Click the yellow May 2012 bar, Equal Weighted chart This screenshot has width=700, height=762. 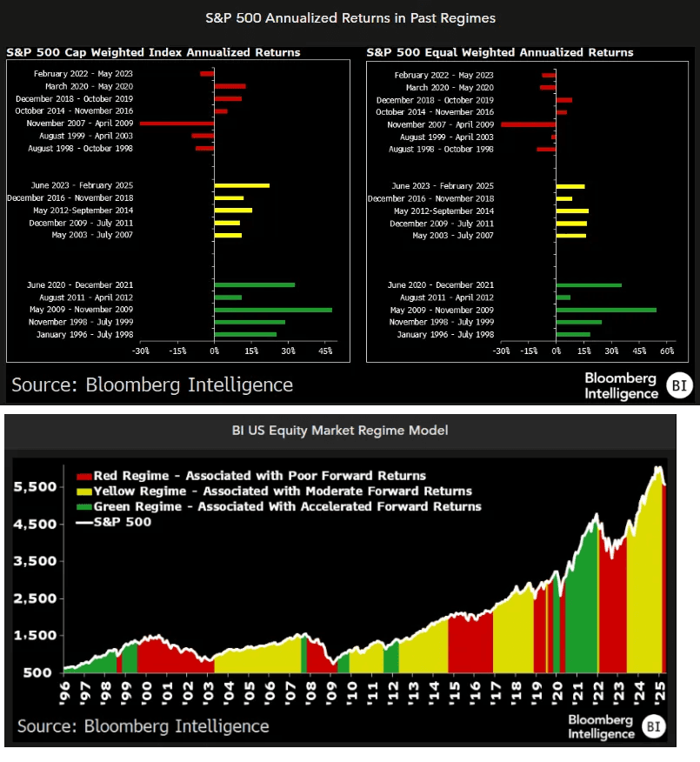click(572, 211)
